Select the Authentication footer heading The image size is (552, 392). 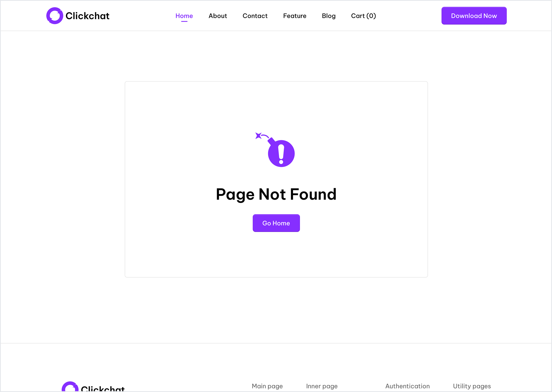click(407, 386)
